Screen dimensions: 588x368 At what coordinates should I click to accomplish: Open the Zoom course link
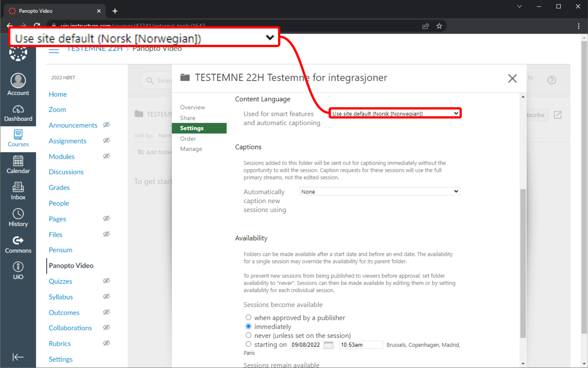(x=57, y=110)
